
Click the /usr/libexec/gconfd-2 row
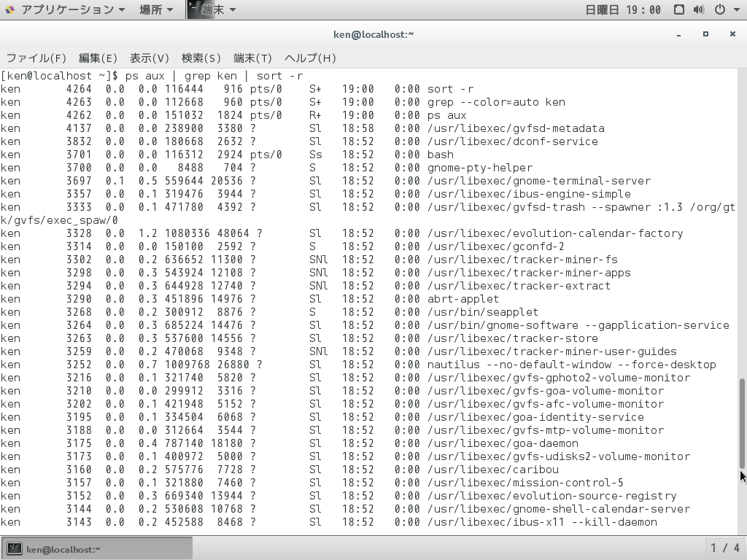tap(282, 246)
